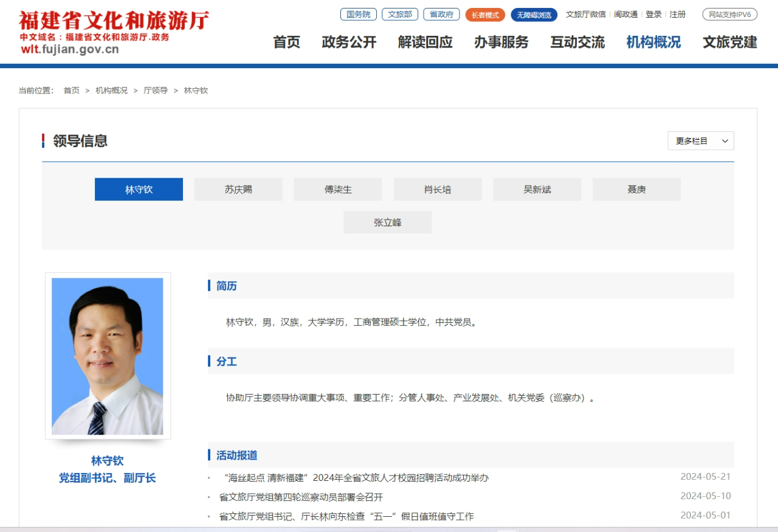778x532 pixels.
Task: Click the 登录 login link
Action: (x=654, y=14)
